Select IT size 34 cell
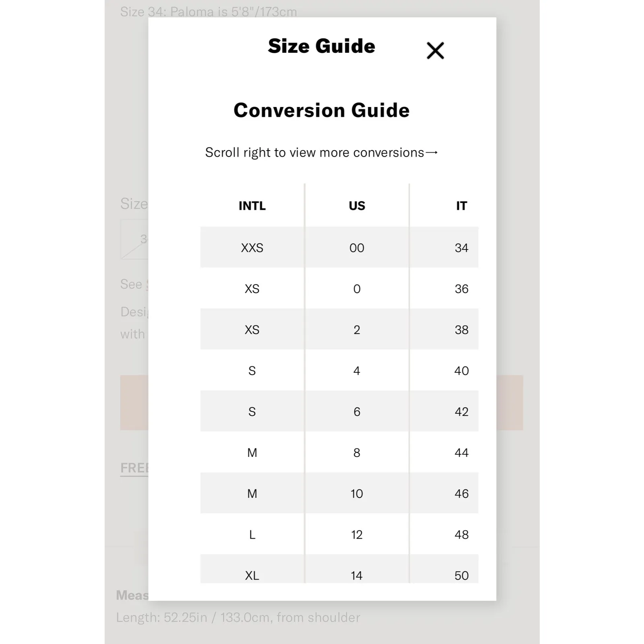Image resolution: width=644 pixels, height=644 pixels. coord(461,248)
